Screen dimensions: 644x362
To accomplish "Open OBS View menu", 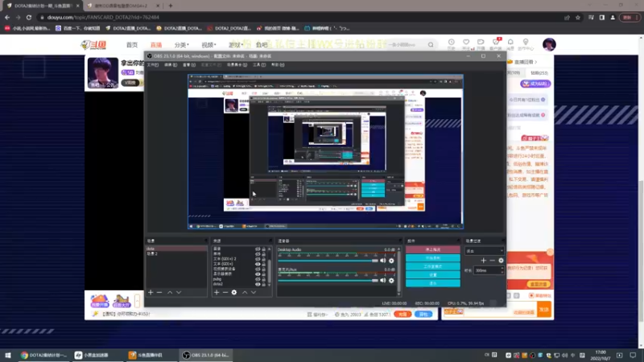I will 189,65.
